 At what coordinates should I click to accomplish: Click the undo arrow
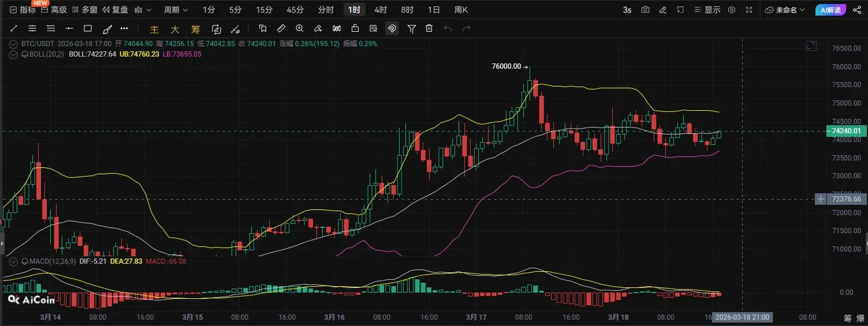448,28
